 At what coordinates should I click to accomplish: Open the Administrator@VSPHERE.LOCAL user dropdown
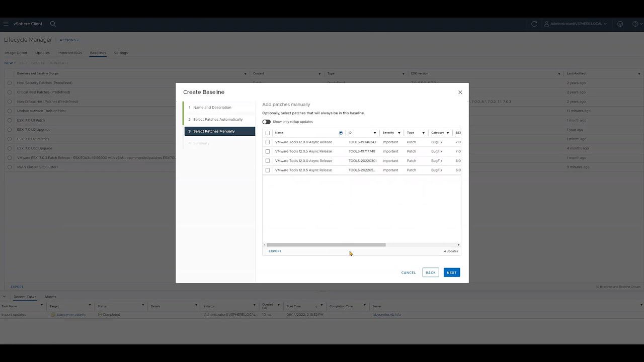point(576,24)
